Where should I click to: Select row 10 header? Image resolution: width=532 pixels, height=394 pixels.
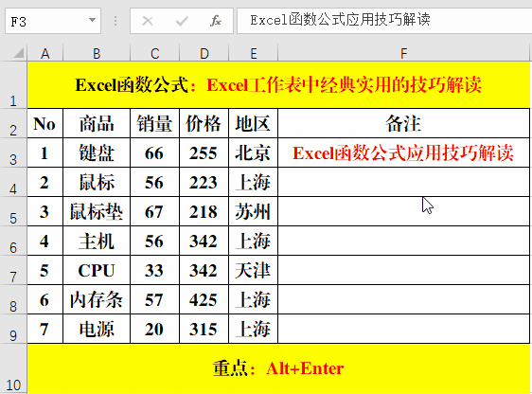tap(13, 368)
